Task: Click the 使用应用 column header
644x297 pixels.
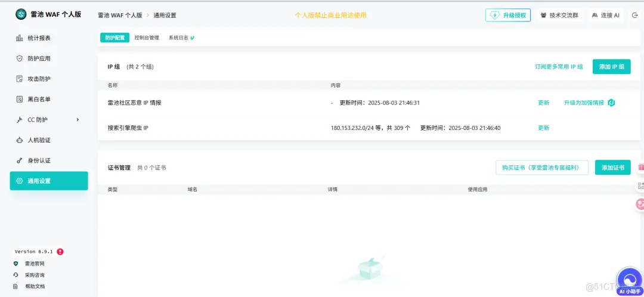Action: point(477,190)
